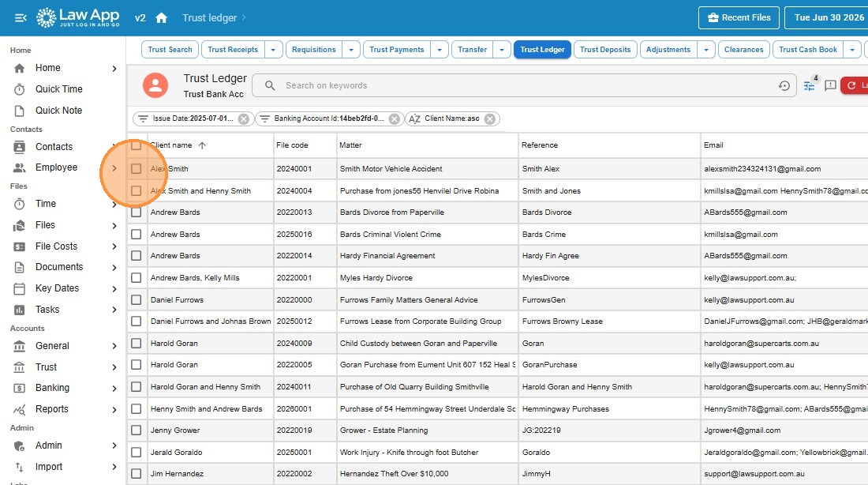Screen dimensions: 868x485
Task: Open the Quick Time stopwatch icon
Action: click(x=20, y=89)
